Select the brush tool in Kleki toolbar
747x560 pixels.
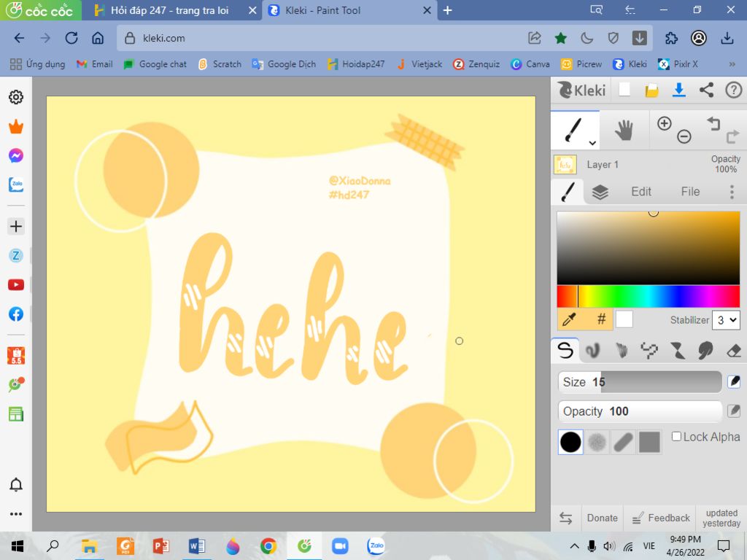click(573, 130)
